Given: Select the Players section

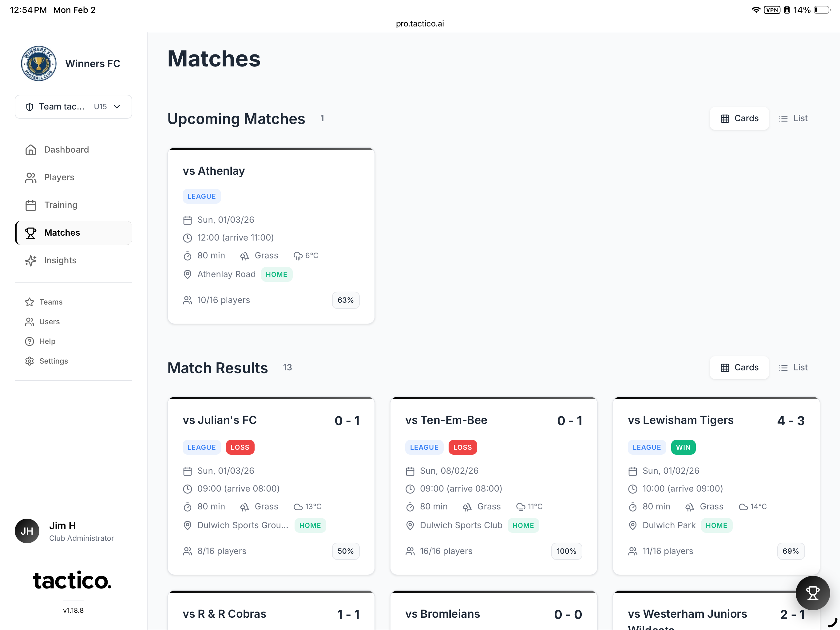Looking at the screenshot, I should pyautogui.click(x=59, y=177).
